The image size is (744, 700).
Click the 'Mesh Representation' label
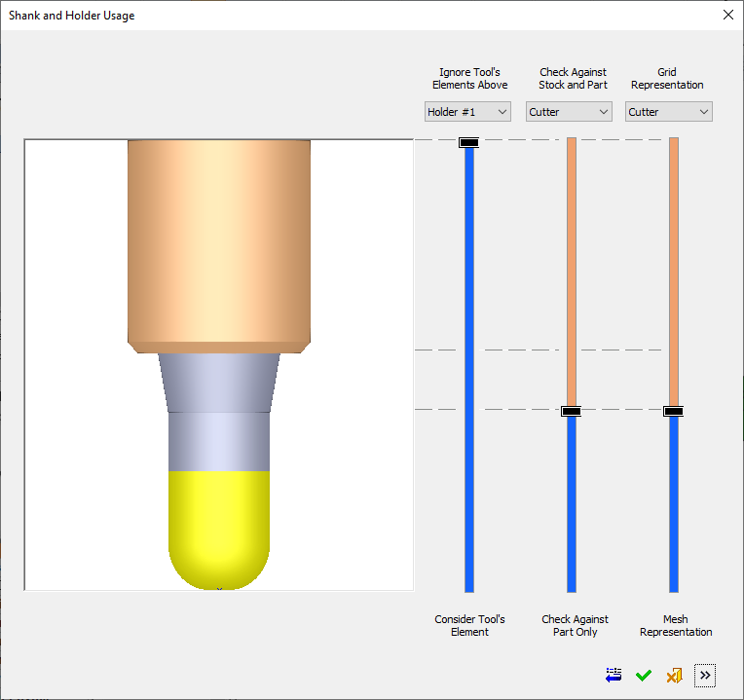[676, 626]
